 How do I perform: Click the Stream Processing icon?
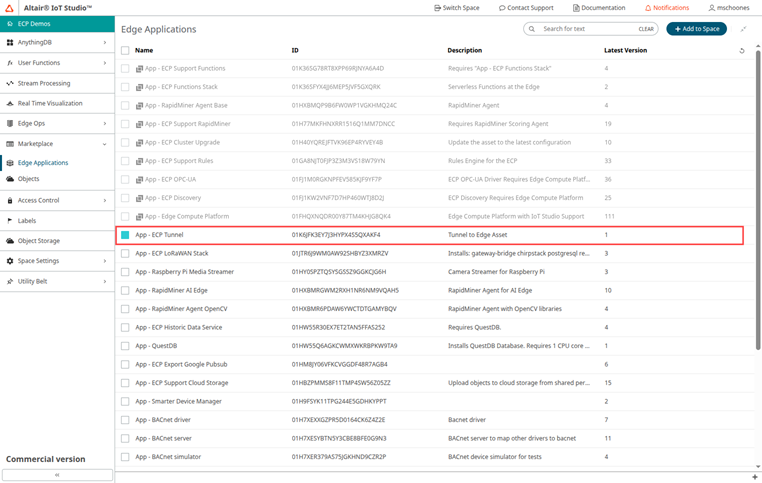point(10,84)
